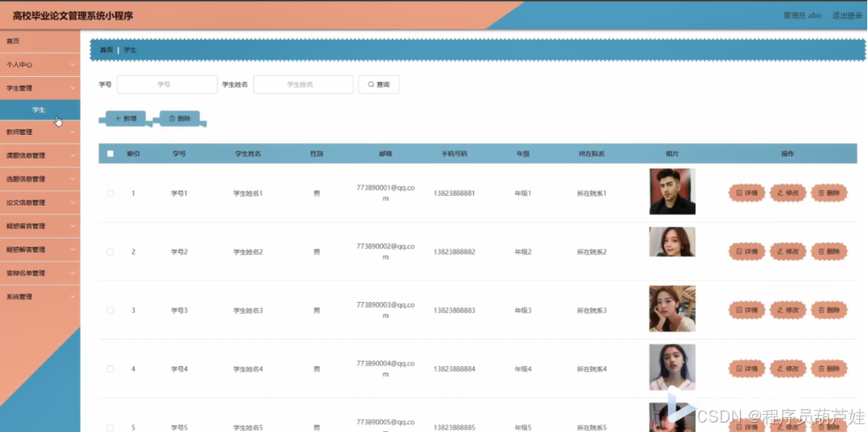Open 详情 for 学生姓名4 row
This screenshot has height=432, width=868.
coord(747,368)
